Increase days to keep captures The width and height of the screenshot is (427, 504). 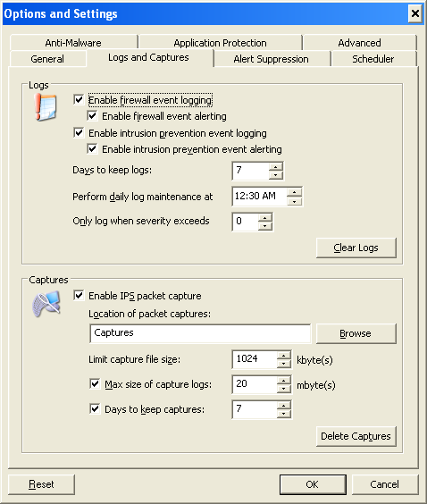(x=284, y=406)
